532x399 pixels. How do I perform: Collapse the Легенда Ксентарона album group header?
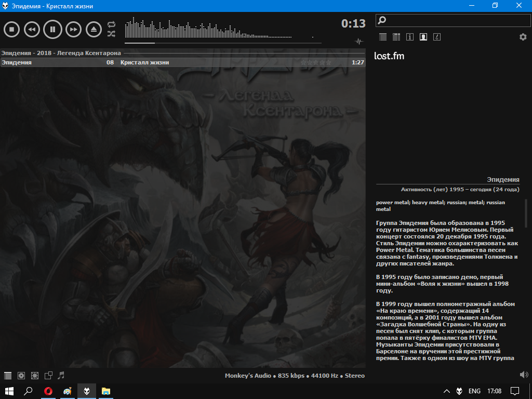(61, 53)
